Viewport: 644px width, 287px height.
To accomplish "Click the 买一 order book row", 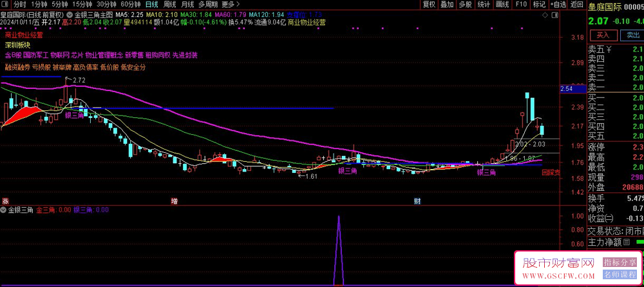I will (615, 98).
